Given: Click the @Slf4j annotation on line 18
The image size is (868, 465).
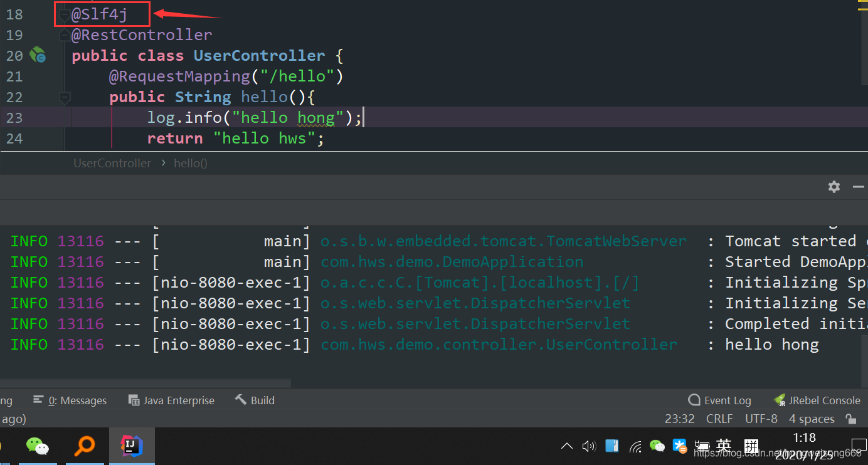Looking at the screenshot, I should tap(100, 14).
